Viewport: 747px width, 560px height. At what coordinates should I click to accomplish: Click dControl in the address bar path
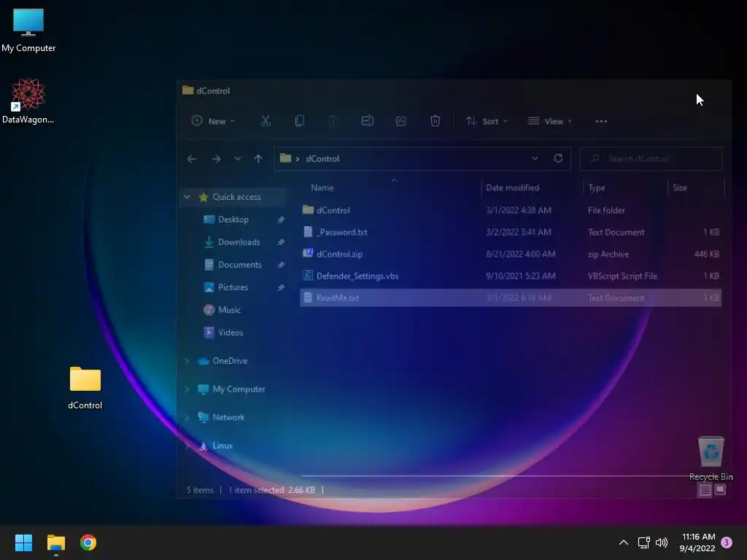click(322, 158)
